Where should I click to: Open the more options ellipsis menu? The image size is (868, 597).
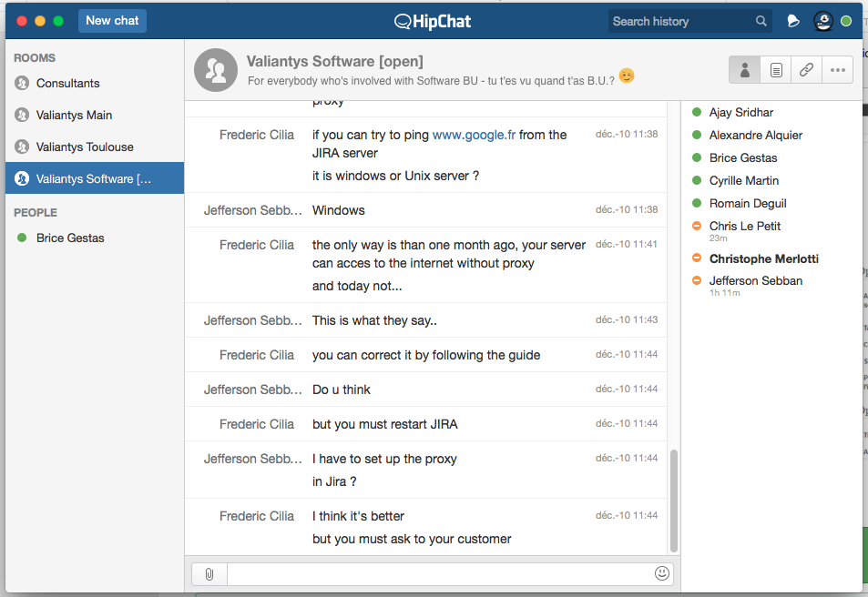(x=838, y=70)
